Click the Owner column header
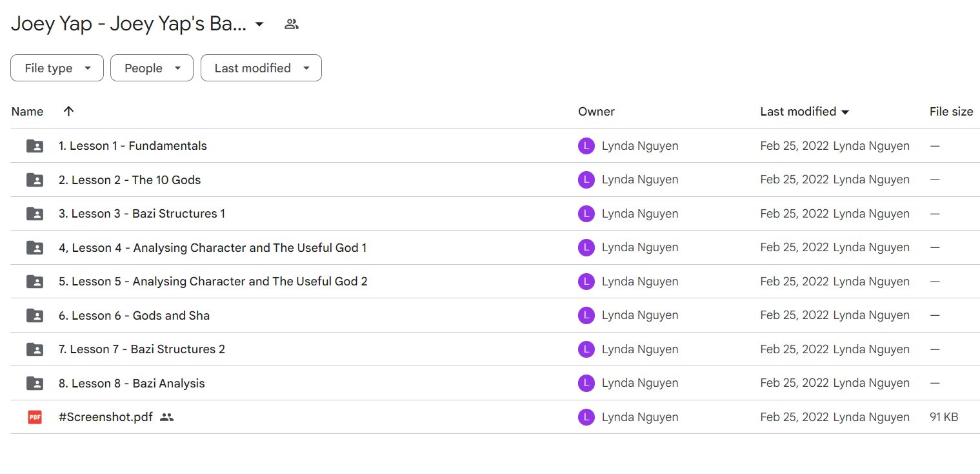 click(596, 111)
